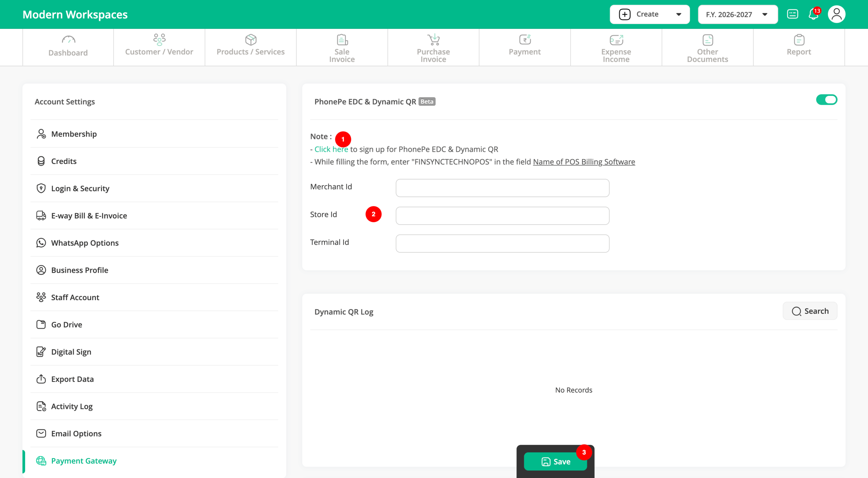Click the Staff Account group icon
868x478 pixels.
(x=41, y=297)
